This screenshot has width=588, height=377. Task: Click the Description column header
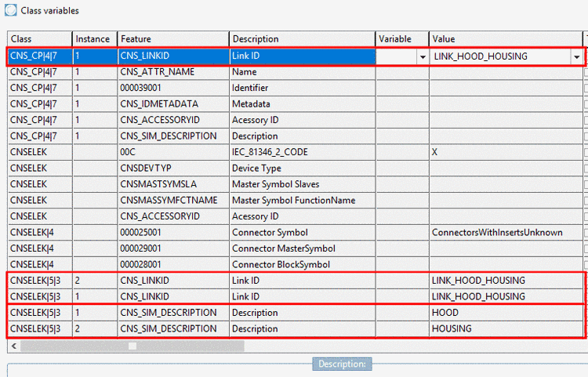[303, 39]
